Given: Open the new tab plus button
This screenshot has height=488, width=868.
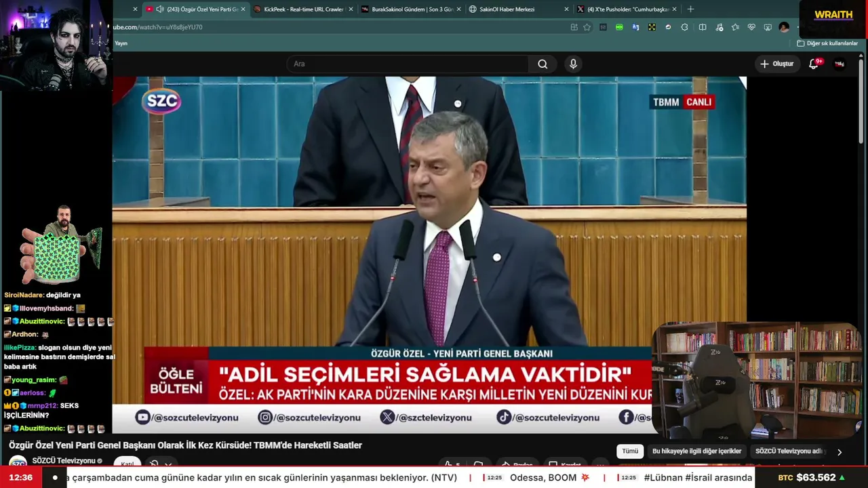Looking at the screenshot, I should pyautogui.click(x=690, y=9).
